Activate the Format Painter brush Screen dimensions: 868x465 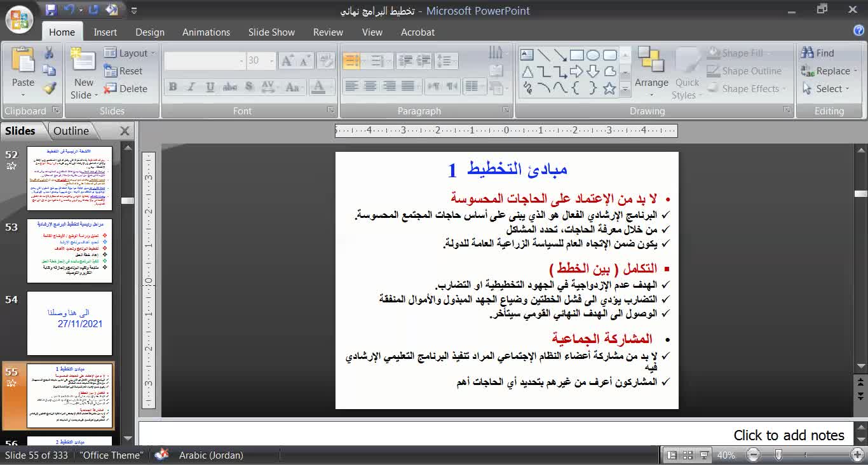(x=49, y=88)
